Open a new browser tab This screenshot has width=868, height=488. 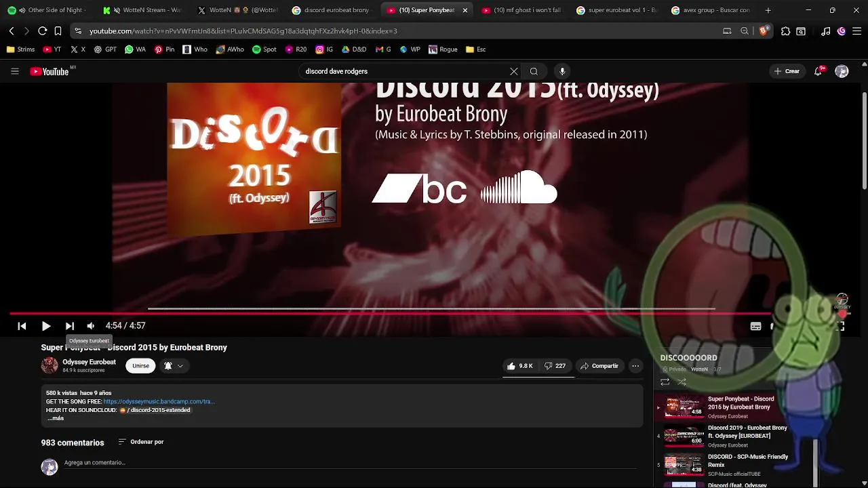click(768, 10)
